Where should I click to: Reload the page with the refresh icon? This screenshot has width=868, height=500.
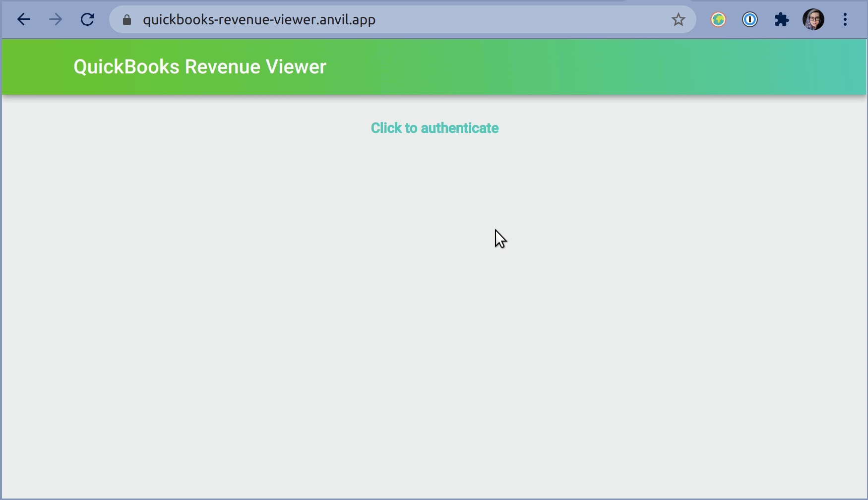pyautogui.click(x=88, y=20)
